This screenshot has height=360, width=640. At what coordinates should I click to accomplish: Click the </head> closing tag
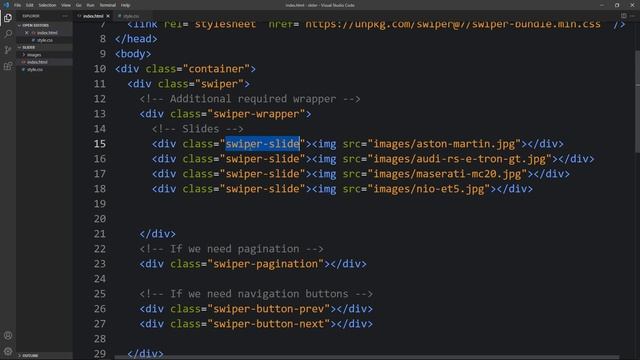click(136, 39)
